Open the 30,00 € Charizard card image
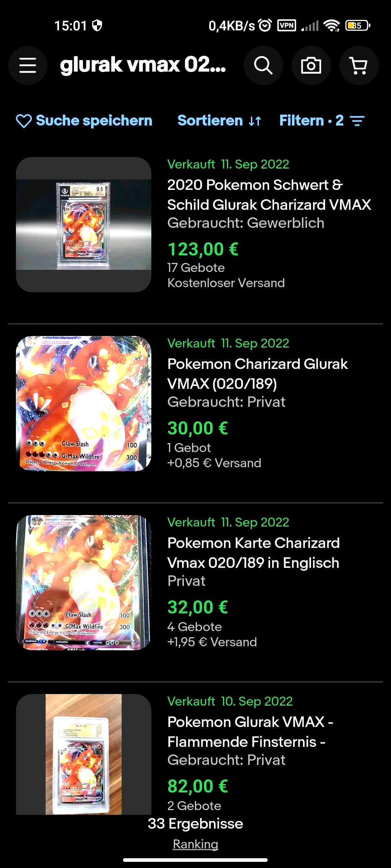 click(84, 404)
